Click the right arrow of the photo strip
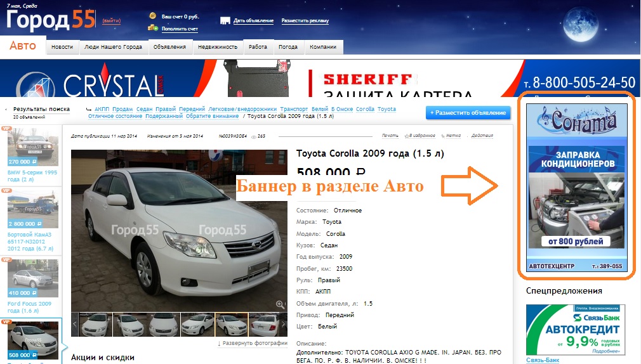 pyautogui.click(x=283, y=324)
